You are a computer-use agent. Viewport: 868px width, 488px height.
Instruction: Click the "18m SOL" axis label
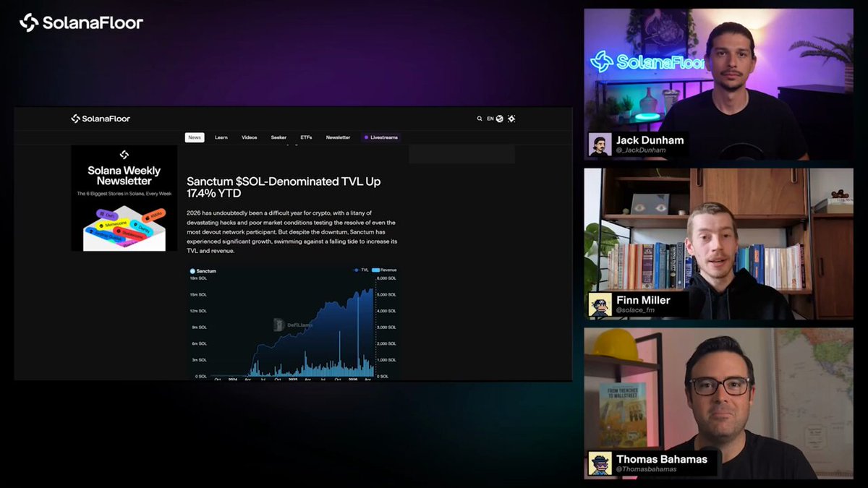pyautogui.click(x=198, y=278)
